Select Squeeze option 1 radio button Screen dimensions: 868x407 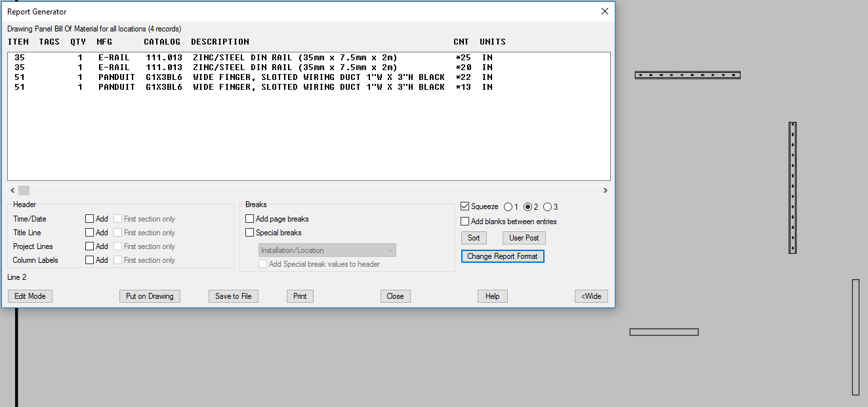(x=508, y=207)
